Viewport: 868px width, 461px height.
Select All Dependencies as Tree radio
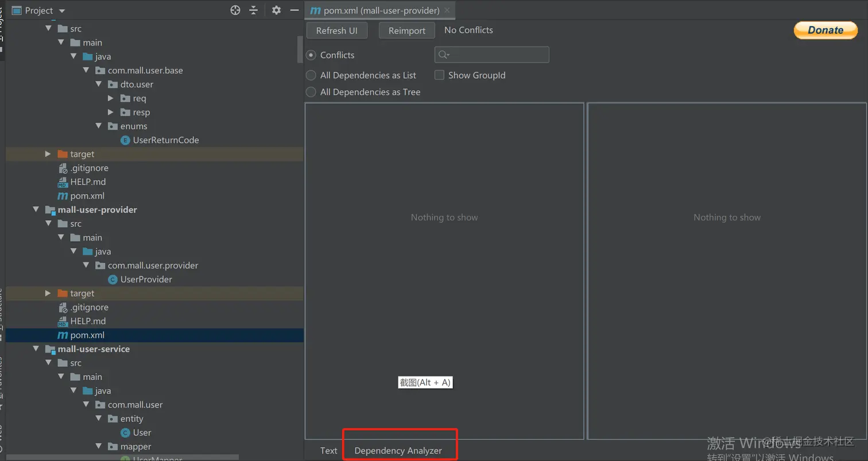click(x=311, y=92)
